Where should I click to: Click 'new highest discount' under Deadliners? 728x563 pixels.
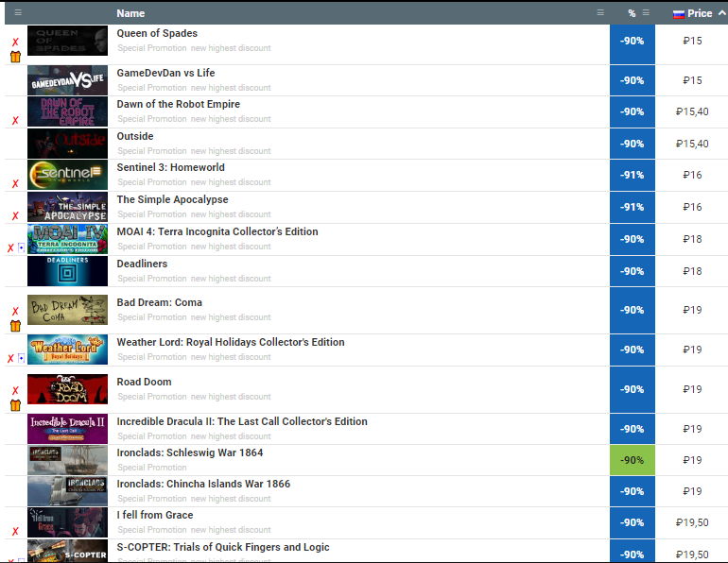click(x=231, y=279)
